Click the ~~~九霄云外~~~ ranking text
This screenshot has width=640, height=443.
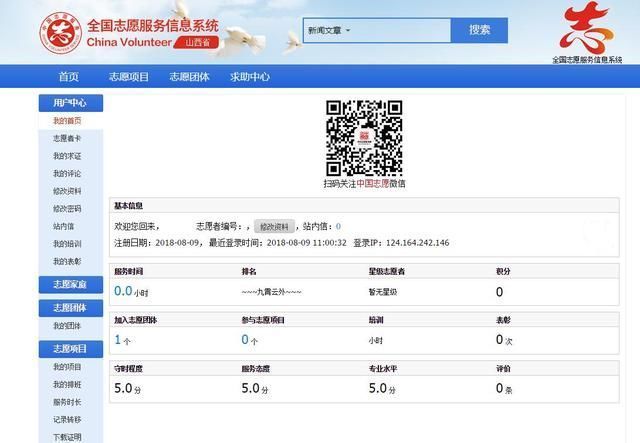(271, 292)
